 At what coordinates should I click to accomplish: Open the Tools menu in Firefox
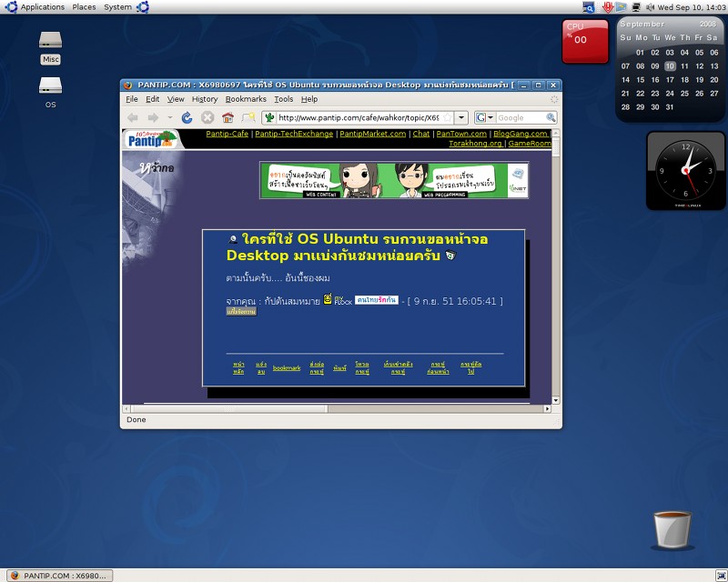pyautogui.click(x=283, y=99)
